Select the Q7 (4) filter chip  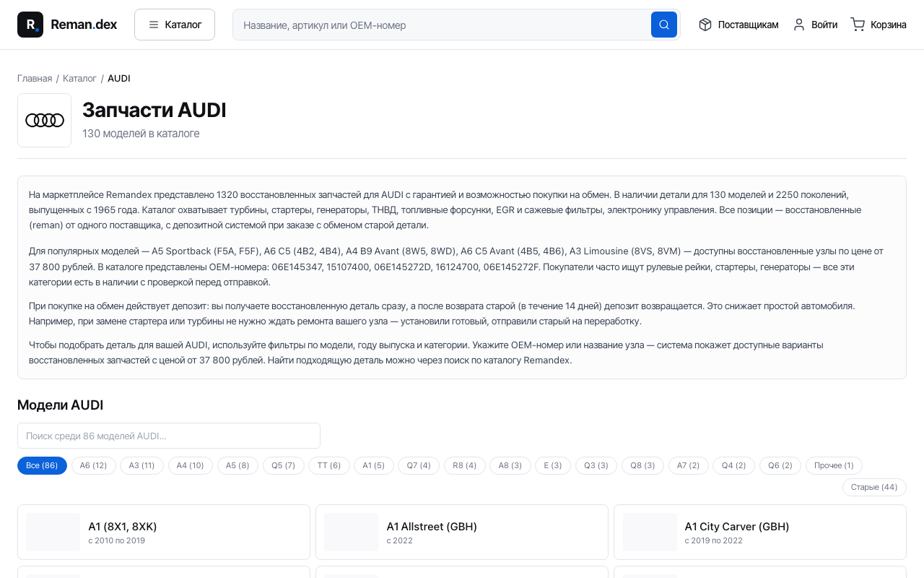pyautogui.click(x=419, y=466)
